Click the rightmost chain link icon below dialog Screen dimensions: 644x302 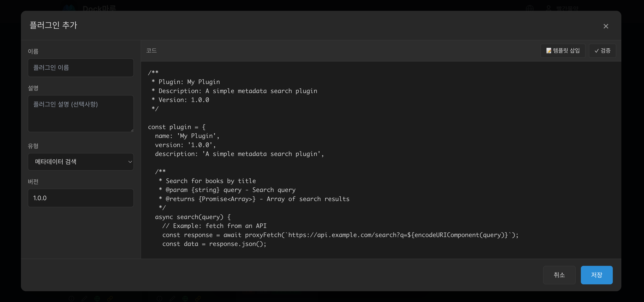[x=198, y=299]
